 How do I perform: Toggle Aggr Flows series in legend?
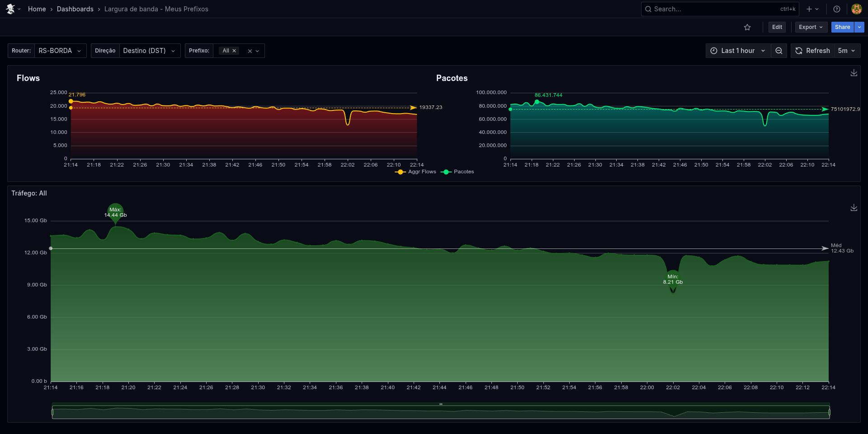[416, 172]
